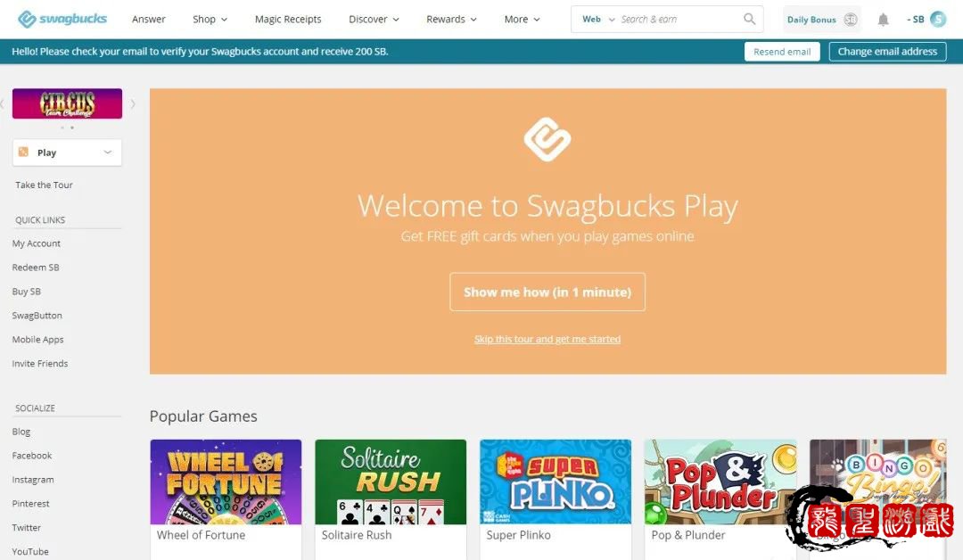Click the Resend email button
Viewport: 963px width, 560px height.
782,52
